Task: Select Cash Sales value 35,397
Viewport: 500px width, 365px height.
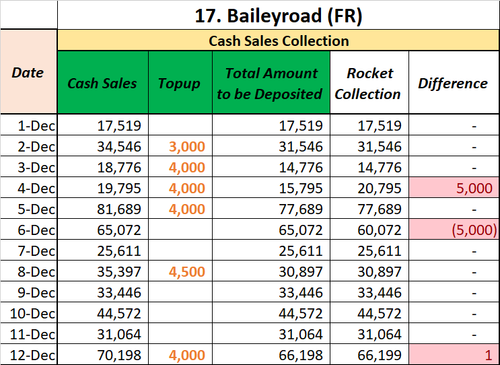Action: [x=103, y=272]
